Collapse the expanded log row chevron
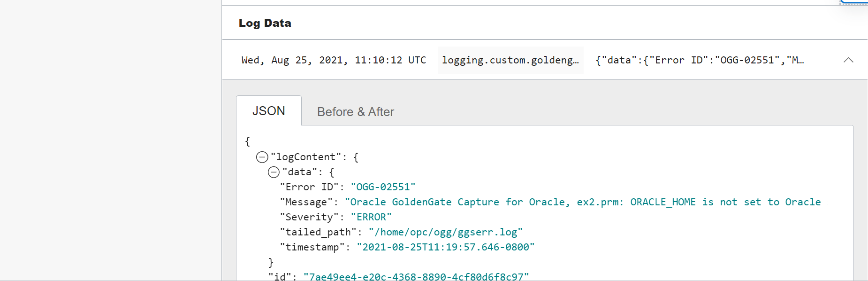The width and height of the screenshot is (868, 281). (x=848, y=60)
